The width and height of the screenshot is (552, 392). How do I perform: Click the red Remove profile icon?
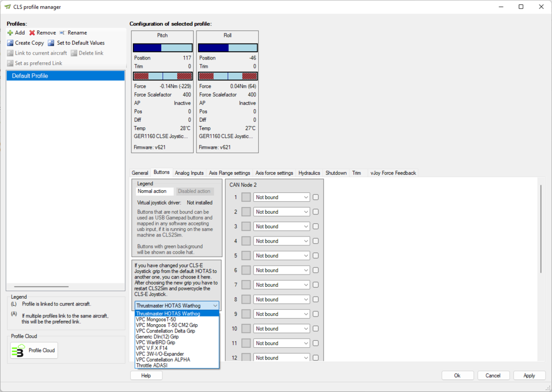pos(32,33)
